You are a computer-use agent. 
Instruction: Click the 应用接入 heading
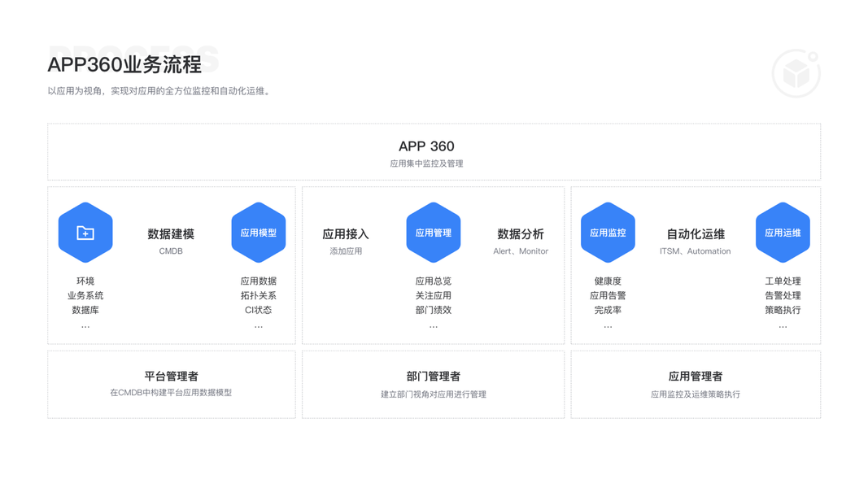point(346,234)
